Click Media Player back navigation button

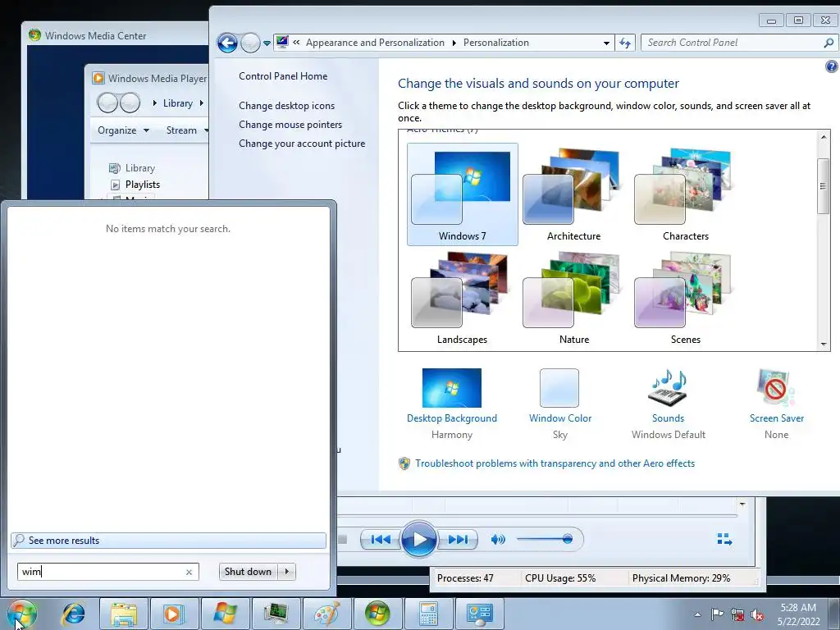pos(107,103)
